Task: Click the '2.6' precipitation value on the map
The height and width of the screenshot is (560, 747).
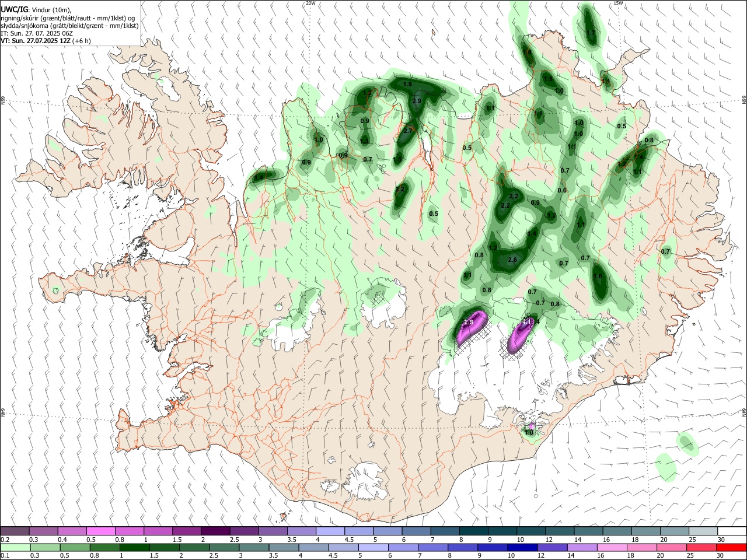Action: (x=513, y=260)
